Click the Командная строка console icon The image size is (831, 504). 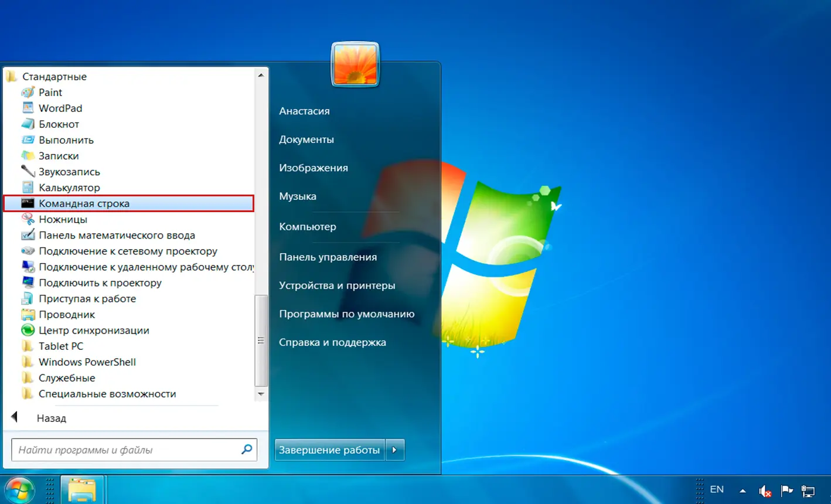28,203
